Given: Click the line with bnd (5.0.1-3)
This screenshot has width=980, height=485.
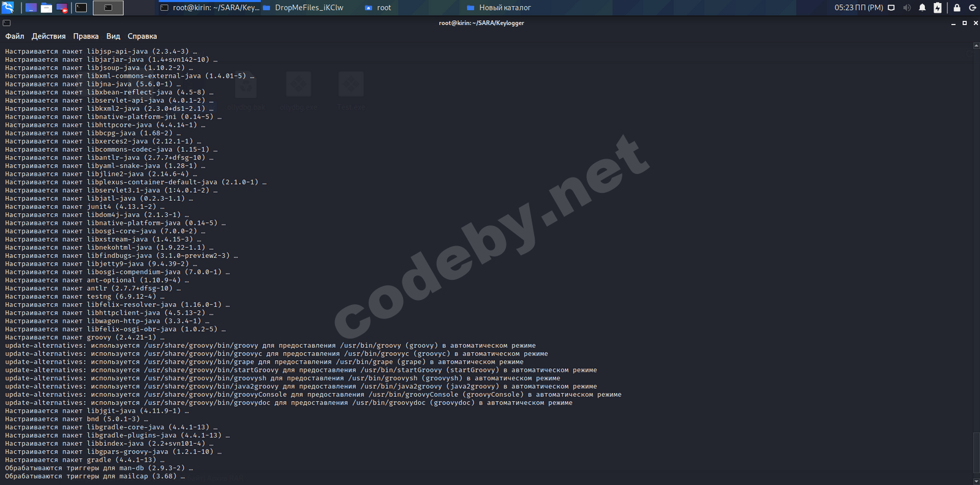Looking at the screenshot, I should tap(77, 419).
